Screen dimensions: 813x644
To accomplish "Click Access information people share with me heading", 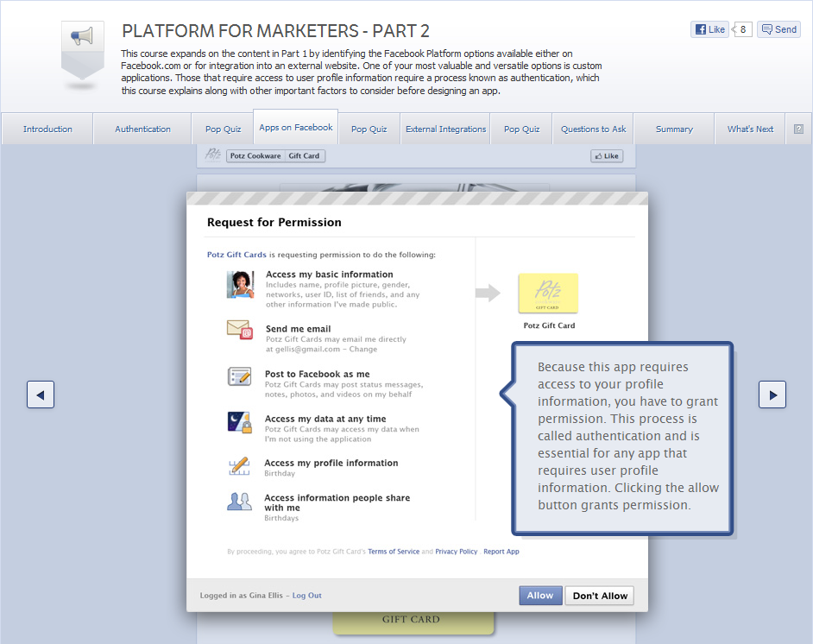I will pos(337,502).
